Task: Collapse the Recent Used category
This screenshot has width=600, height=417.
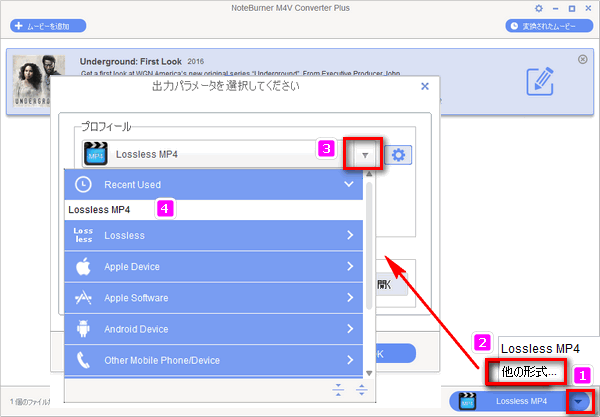Action: (349, 184)
